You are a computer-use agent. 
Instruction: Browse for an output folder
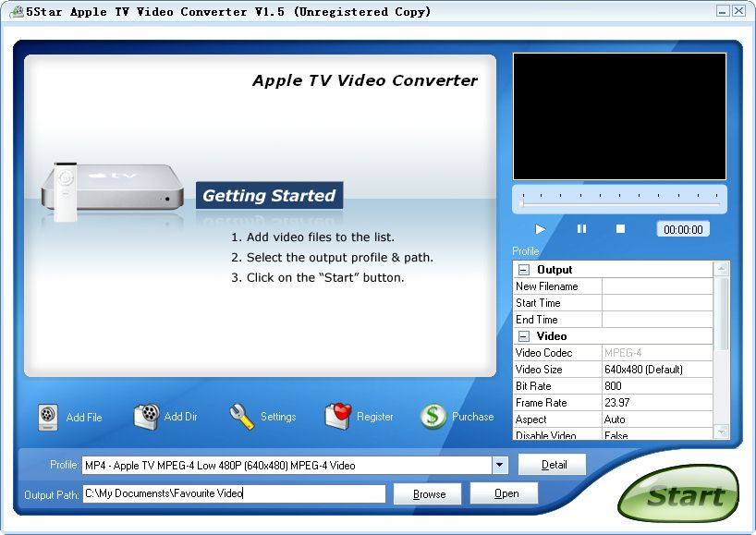428,494
